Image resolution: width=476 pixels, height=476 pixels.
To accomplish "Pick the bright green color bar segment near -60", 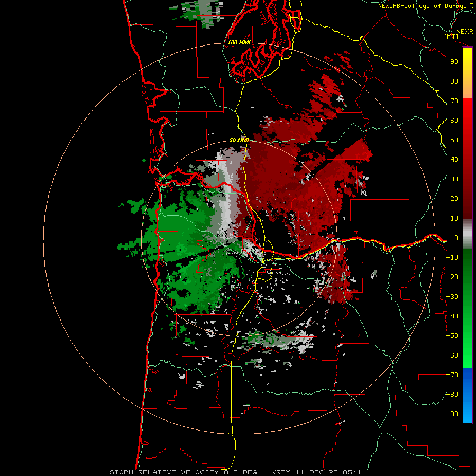I will pos(467,355).
